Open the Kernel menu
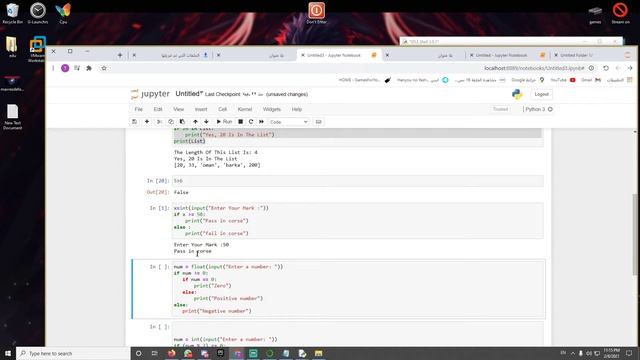The width and height of the screenshot is (640, 360). point(245,109)
